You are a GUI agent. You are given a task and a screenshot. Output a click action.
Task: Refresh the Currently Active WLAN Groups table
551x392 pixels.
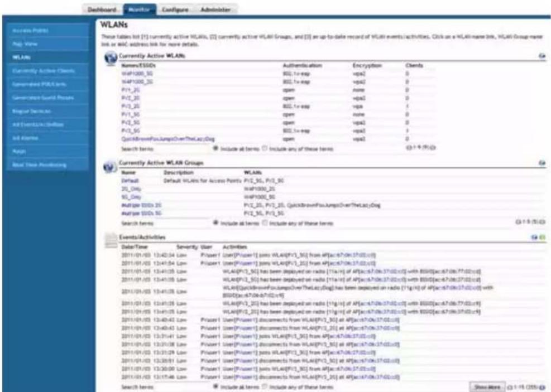[542, 163]
